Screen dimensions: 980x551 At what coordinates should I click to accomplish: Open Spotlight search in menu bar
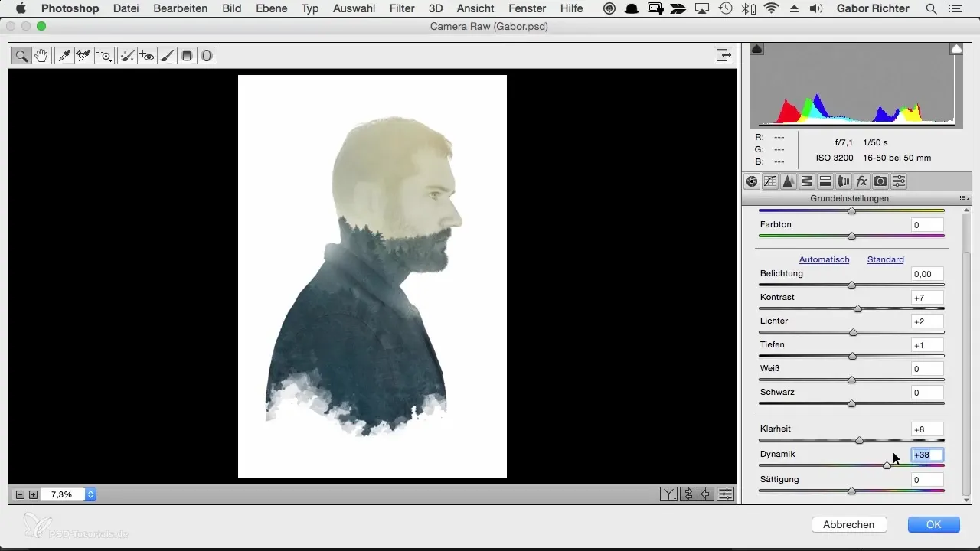pyautogui.click(x=931, y=8)
